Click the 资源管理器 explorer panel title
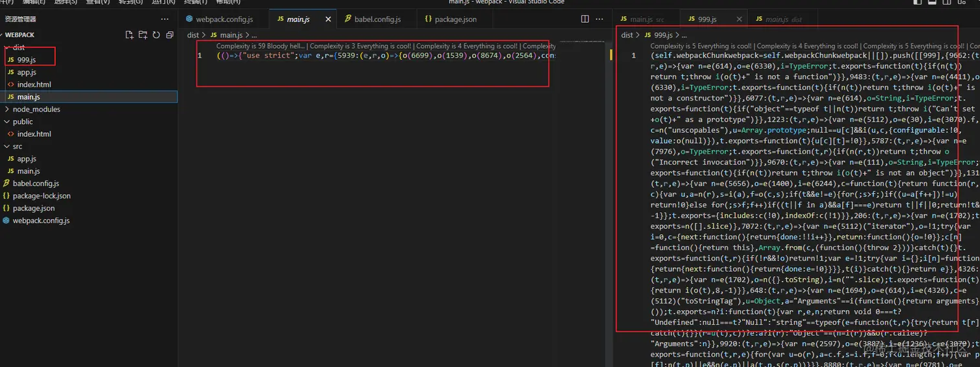 point(21,19)
